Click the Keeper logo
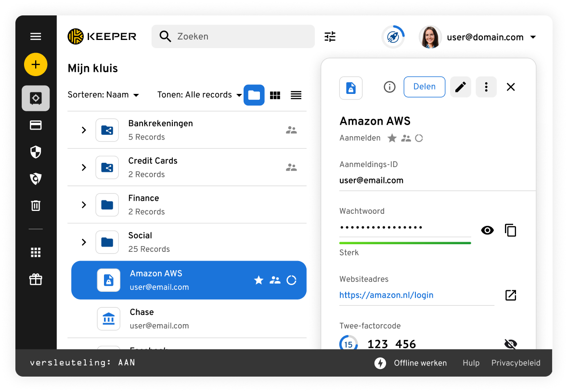 [x=102, y=36]
